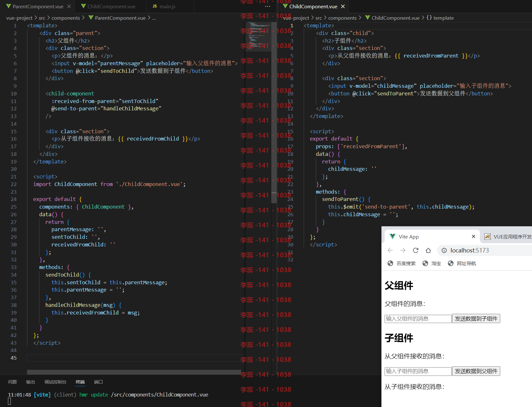This screenshot has height=407, width=532.
Task: Click the vite update path in terminal
Action: 159,395
